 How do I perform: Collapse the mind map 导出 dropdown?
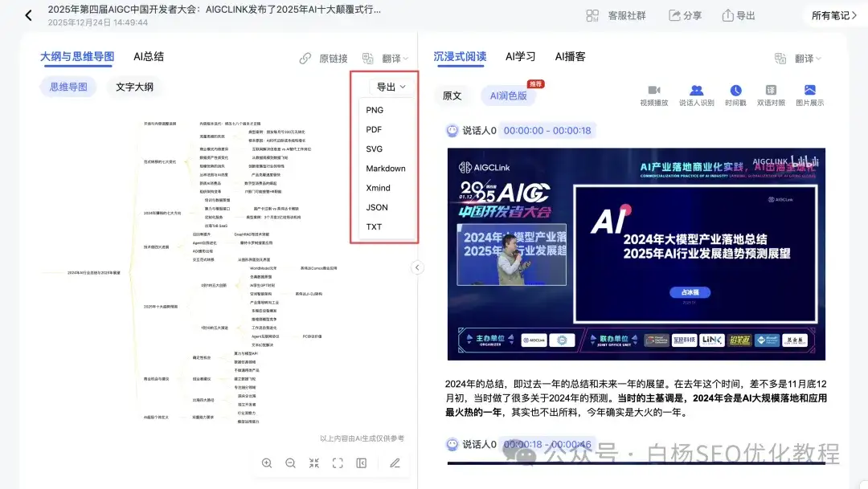391,87
